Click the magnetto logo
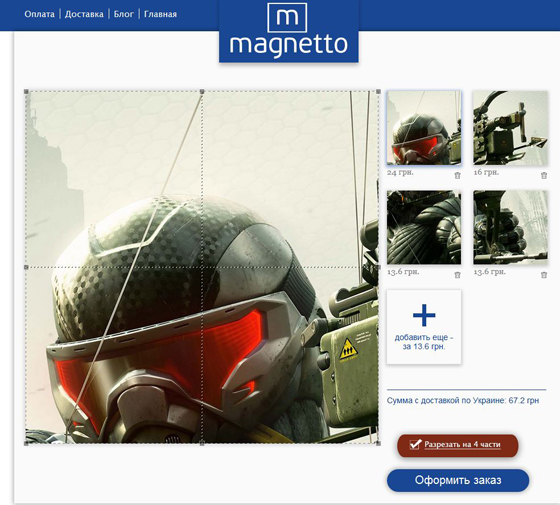 click(x=289, y=31)
